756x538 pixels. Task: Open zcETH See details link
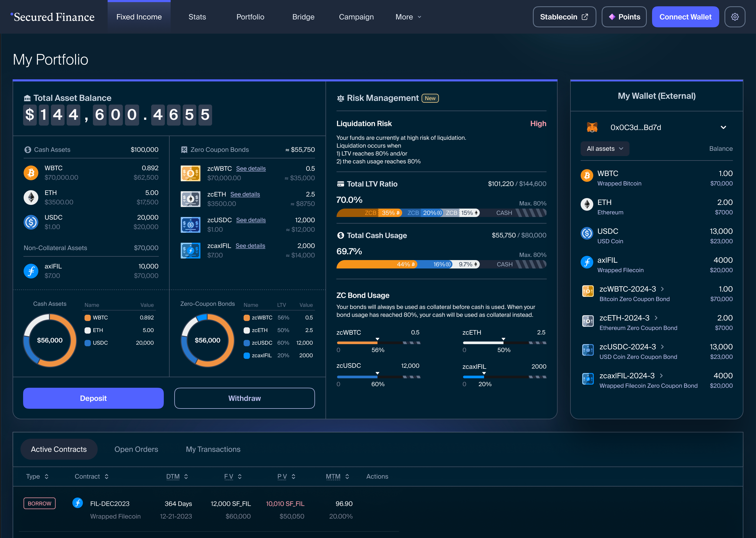pos(245,194)
